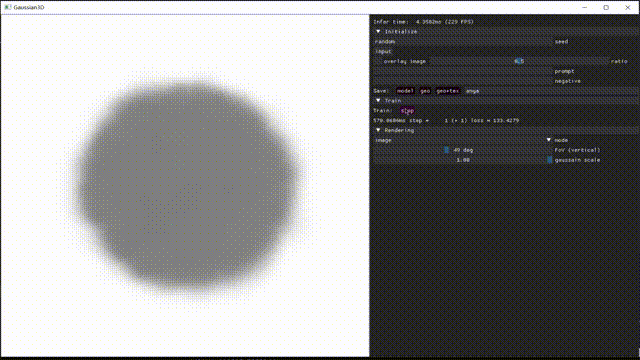Click the stop button next to Train

point(407,111)
